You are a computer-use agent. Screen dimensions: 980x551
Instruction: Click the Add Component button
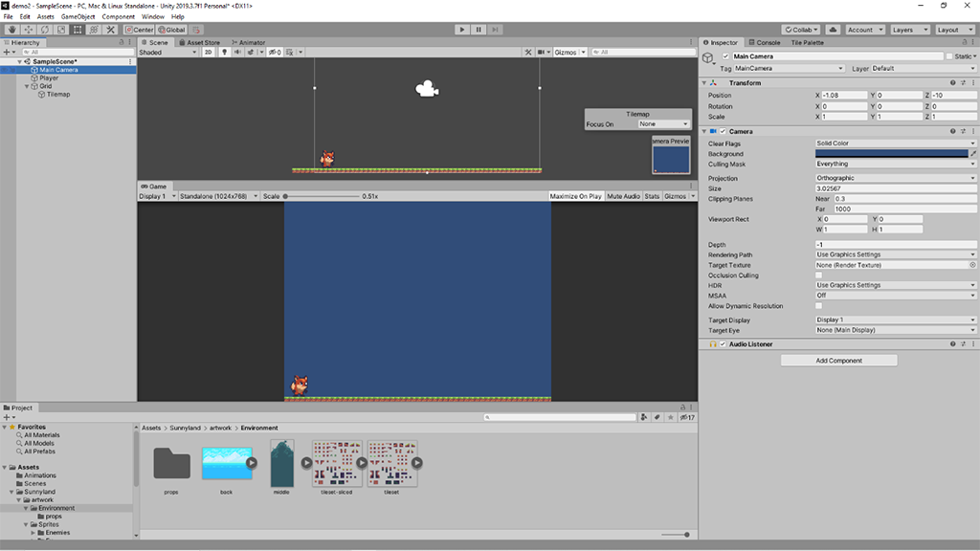pyautogui.click(x=838, y=361)
